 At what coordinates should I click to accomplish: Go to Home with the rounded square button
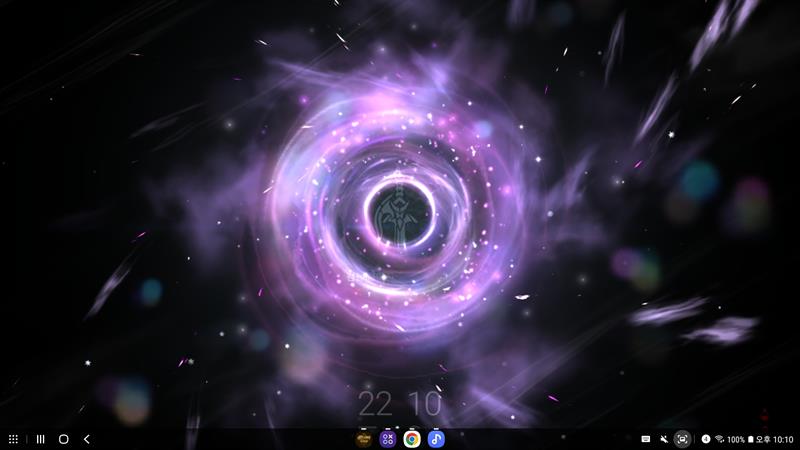[x=64, y=439]
